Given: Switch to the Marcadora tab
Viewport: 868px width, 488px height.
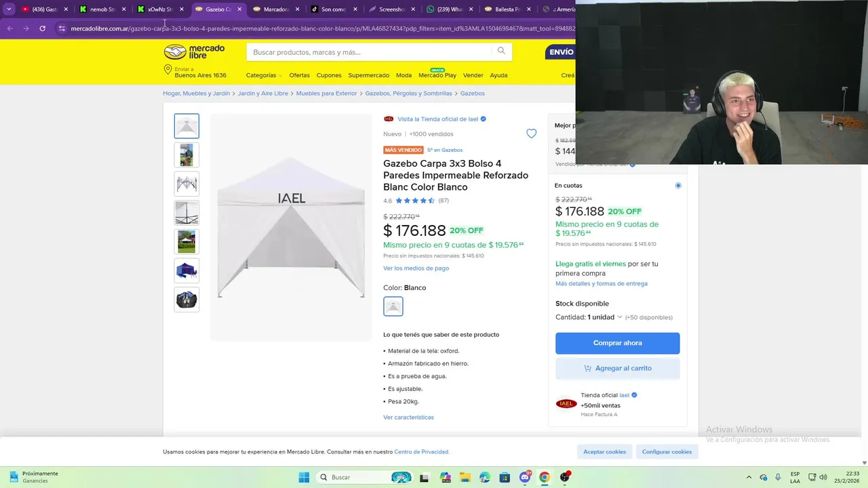Looking at the screenshot, I should (276, 9).
